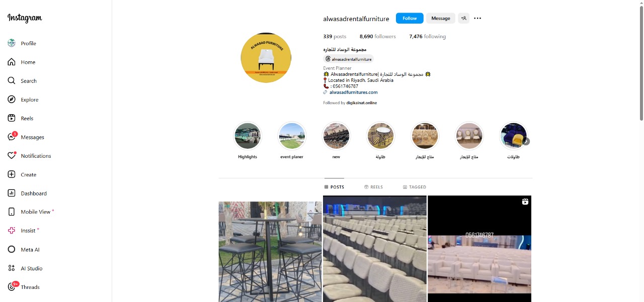Open the Home icon in sidebar
Image resolution: width=644 pixels, height=302 pixels.
point(12,62)
